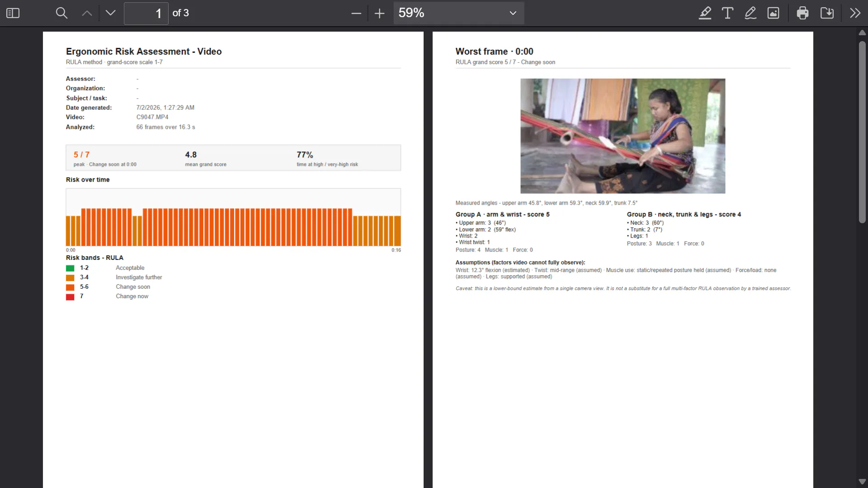The height and width of the screenshot is (488, 868).
Task: Select the highlight annotation tool
Action: [x=705, y=13]
